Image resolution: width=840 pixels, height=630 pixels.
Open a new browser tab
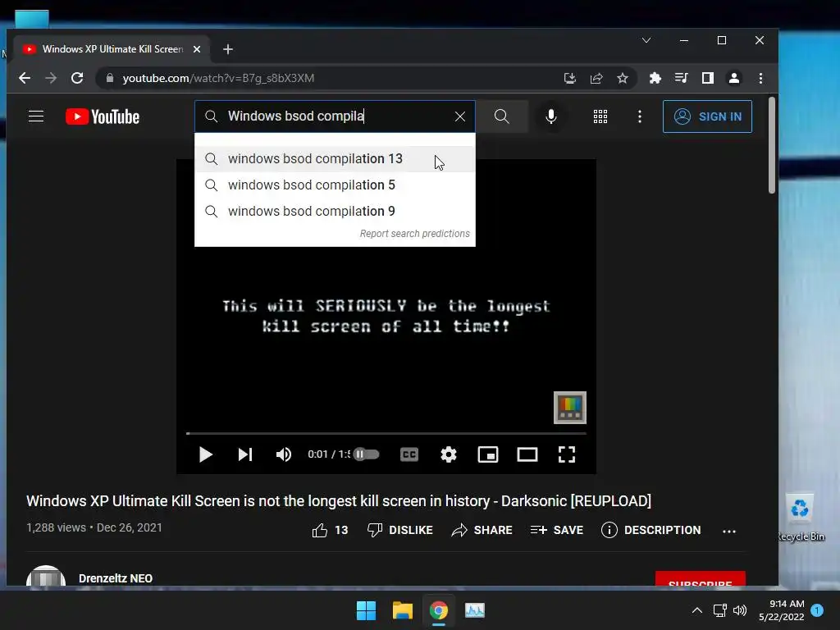228,49
